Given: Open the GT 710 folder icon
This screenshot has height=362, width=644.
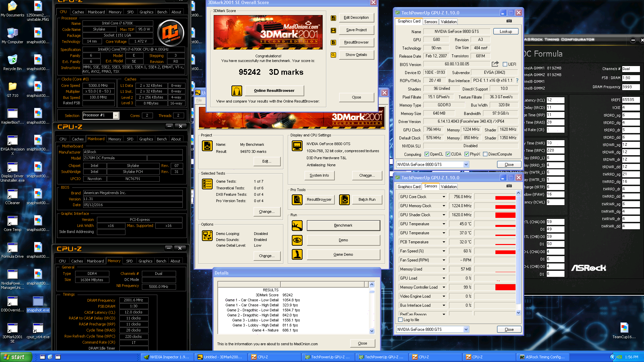Looking at the screenshot, I should 12,89.
